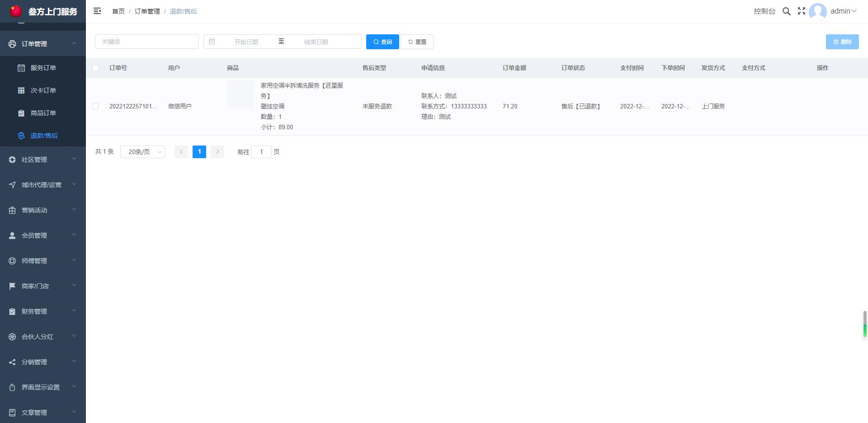868x423 pixels.
Task: Click the 重置 reset button
Action: coord(417,42)
